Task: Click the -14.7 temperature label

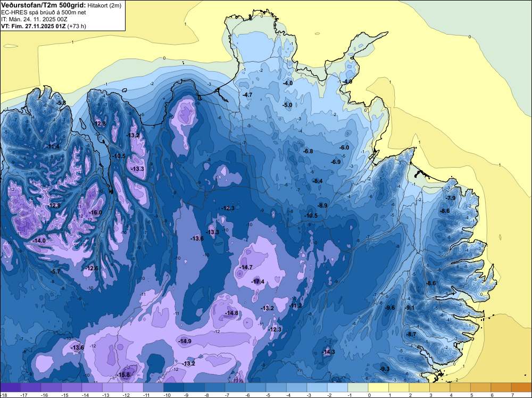Action: point(246,267)
